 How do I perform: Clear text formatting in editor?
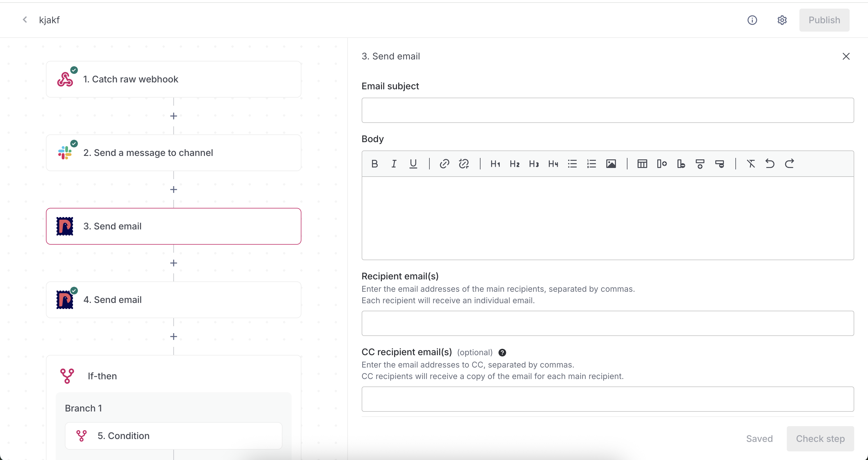click(751, 164)
